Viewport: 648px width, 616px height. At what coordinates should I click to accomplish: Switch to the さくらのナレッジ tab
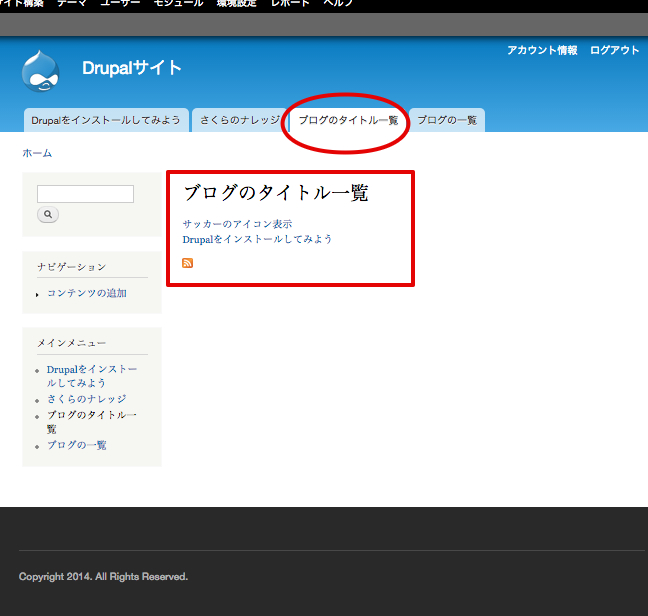tap(240, 120)
